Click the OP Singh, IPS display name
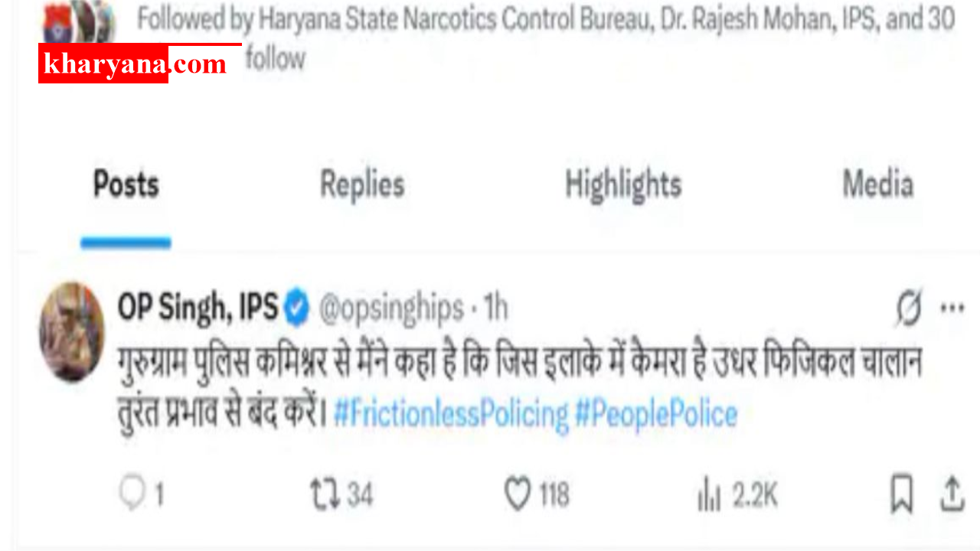Screen dimensions: 980x551 point(198,308)
